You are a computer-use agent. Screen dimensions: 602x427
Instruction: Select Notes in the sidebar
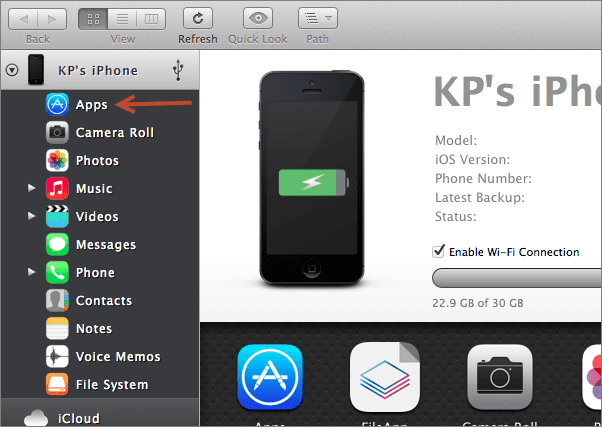pyautogui.click(x=94, y=329)
